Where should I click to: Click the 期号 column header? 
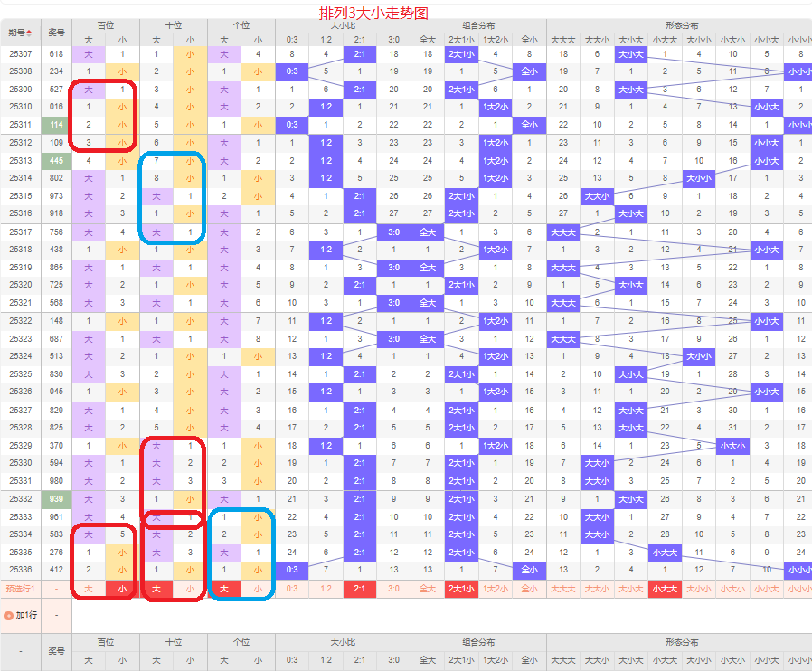click(20, 33)
